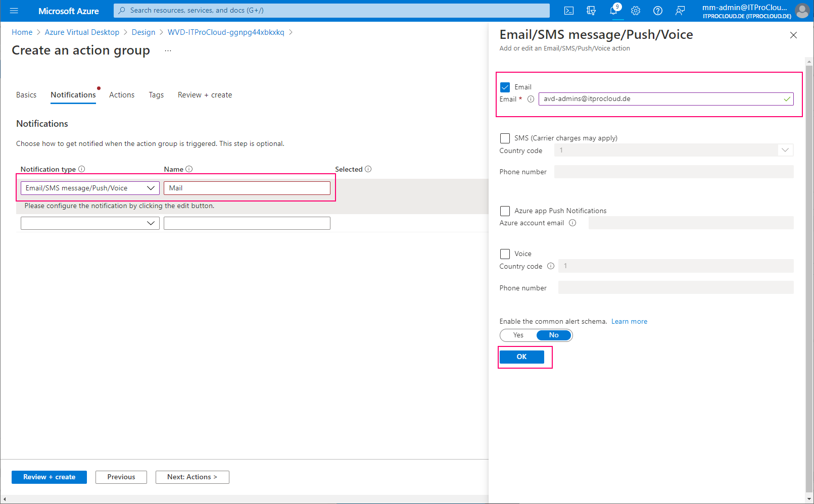Click the Voice Phone number field
This screenshot has width=814, height=504.
[676, 287]
